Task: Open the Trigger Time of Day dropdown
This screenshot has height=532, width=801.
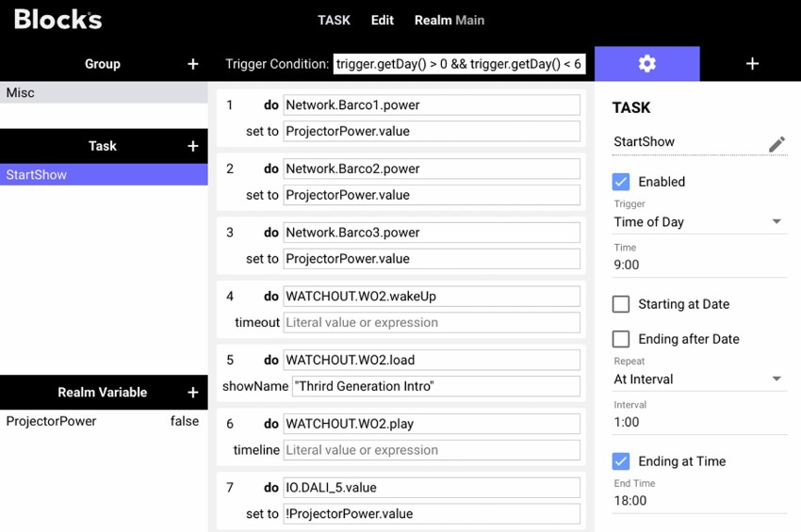Action: tap(698, 222)
